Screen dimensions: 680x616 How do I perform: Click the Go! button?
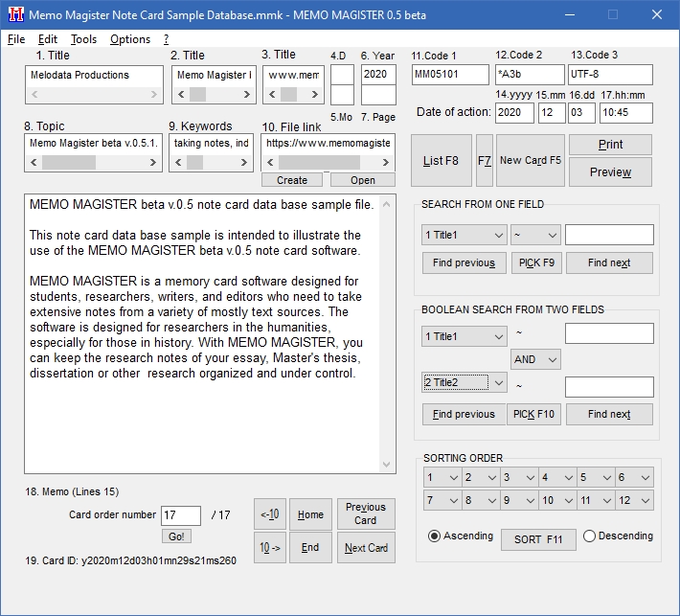click(176, 536)
